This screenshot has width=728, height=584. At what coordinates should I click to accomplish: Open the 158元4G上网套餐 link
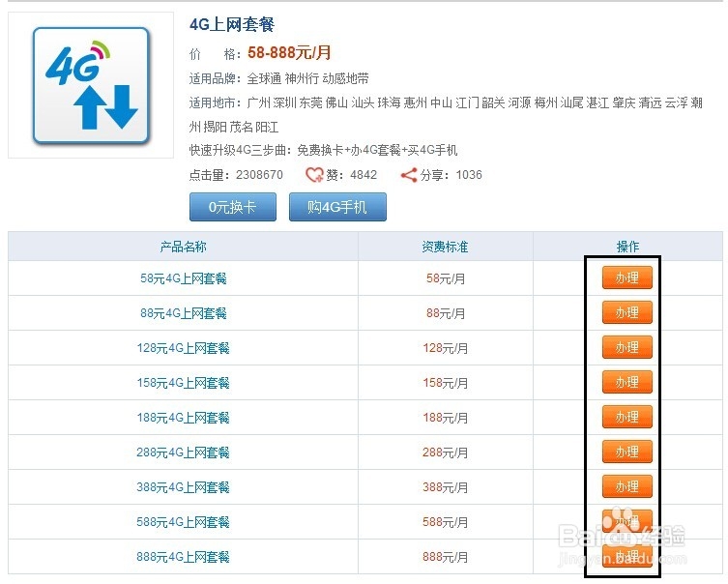(184, 383)
